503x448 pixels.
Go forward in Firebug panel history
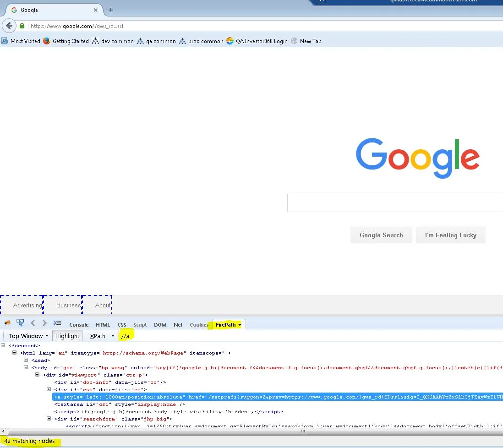[44, 323]
